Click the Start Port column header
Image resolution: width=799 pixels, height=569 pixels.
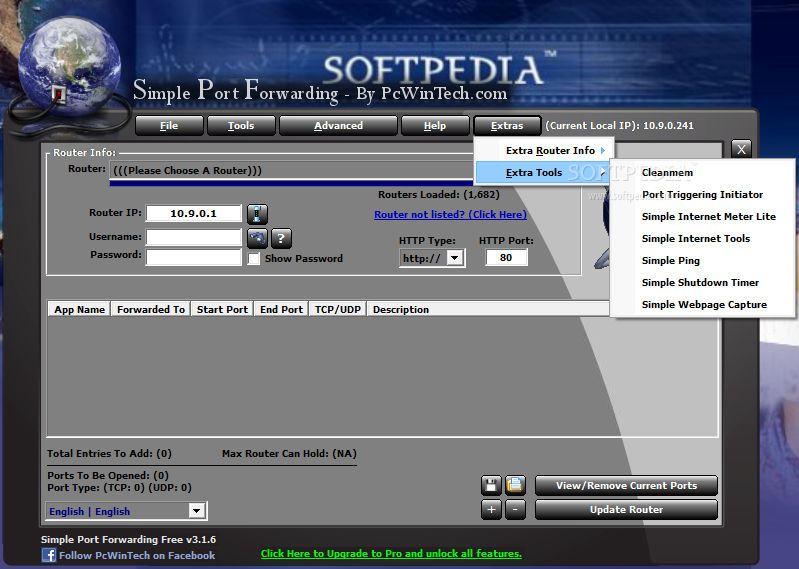[x=222, y=309]
